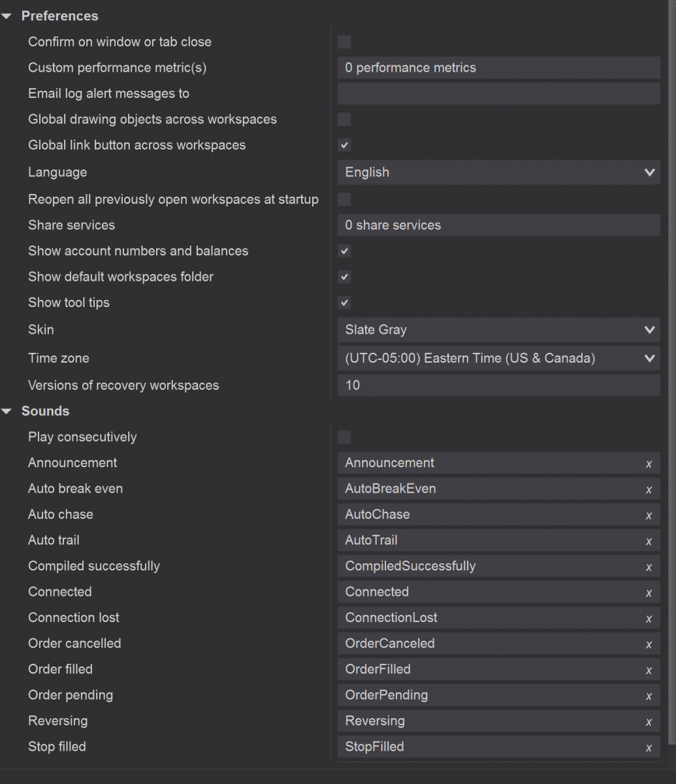Collapse the Preferences section
Screen dimensions: 676x784
pyautogui.click(x=7, y=16)
